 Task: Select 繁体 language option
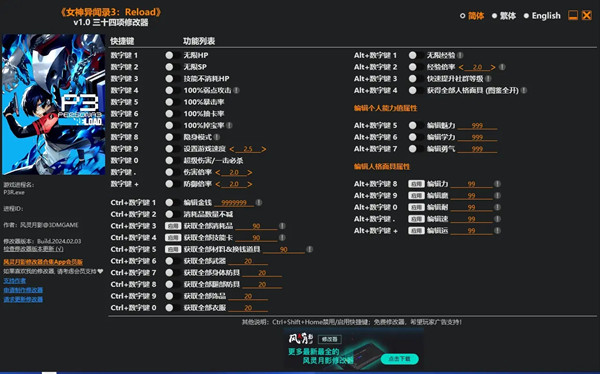point(504,16)
